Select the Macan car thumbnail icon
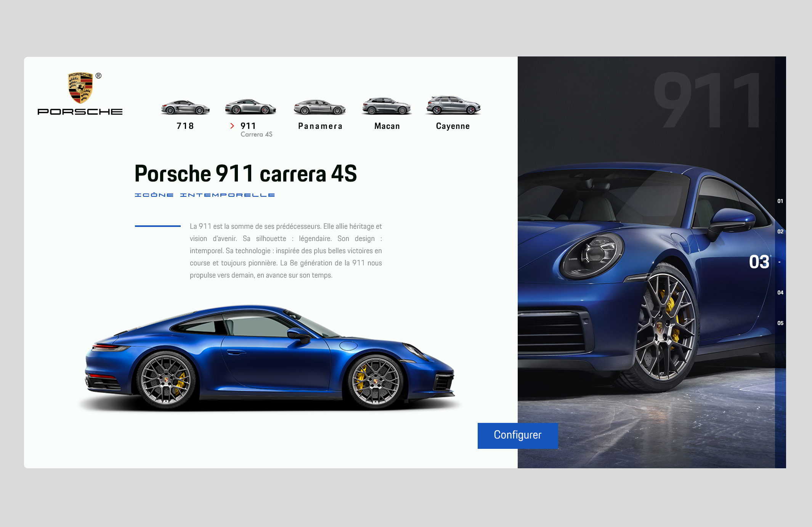Viewport: 812px width, 527px height. [x=387, y=106]
